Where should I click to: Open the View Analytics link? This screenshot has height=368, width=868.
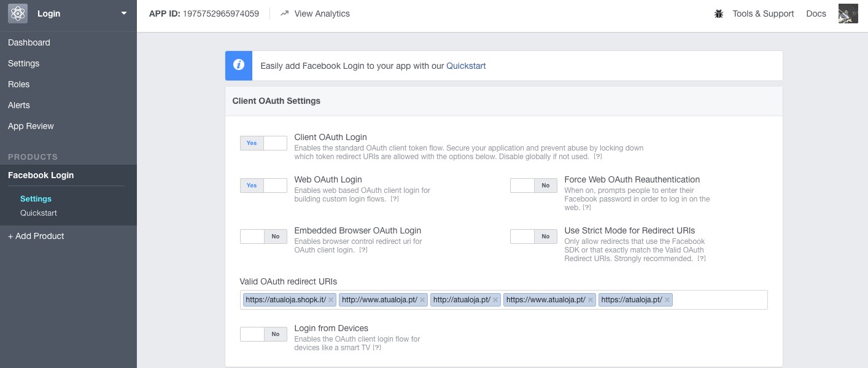(x=322, y=14)
